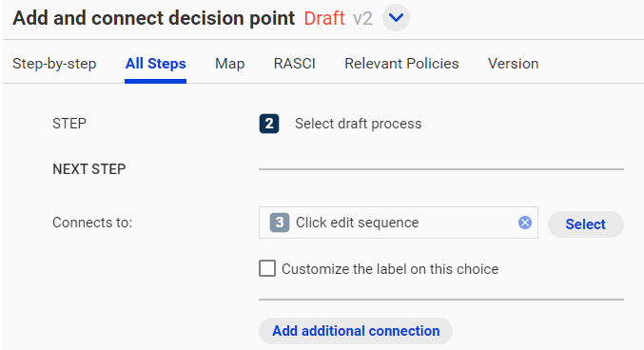Click Add additional connection
Image resolution: width=644 pixels, height=350 pixels.
tap(356, 331)
